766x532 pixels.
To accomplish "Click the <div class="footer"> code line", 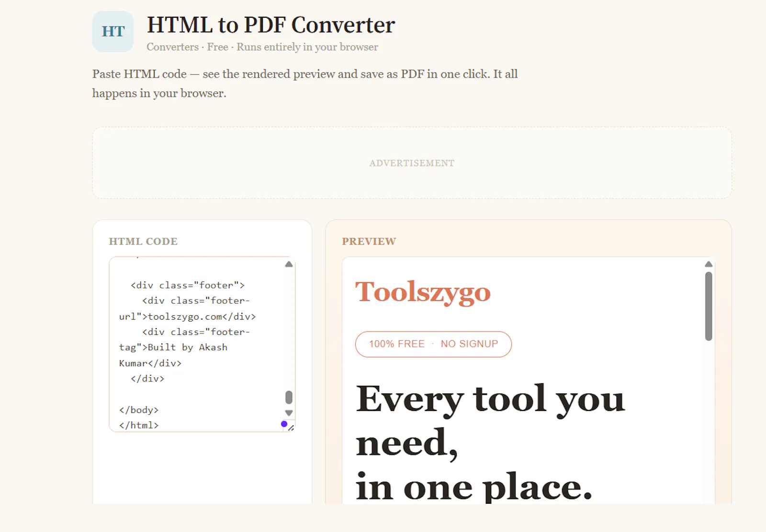I will coord(188,285).
